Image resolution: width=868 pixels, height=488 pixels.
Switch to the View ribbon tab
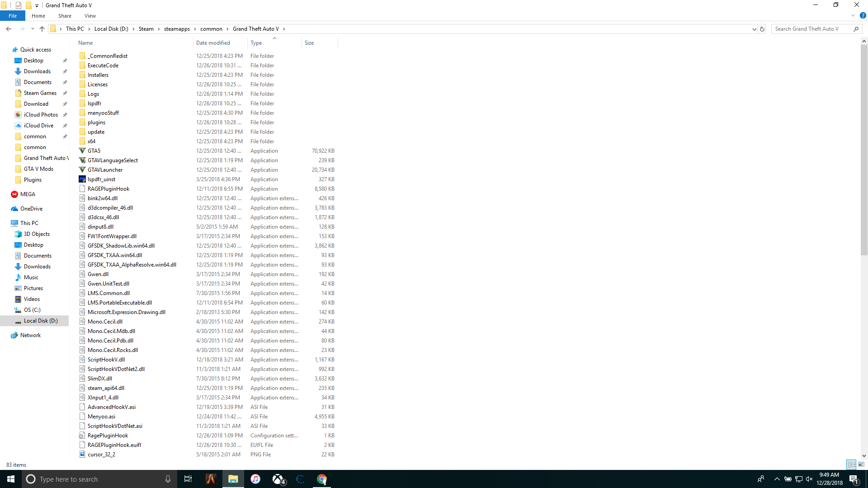tap(90, 16)
